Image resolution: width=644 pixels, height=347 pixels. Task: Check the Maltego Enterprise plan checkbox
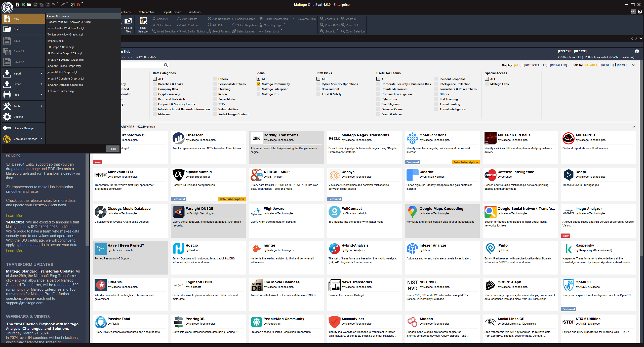pos(258,89)
